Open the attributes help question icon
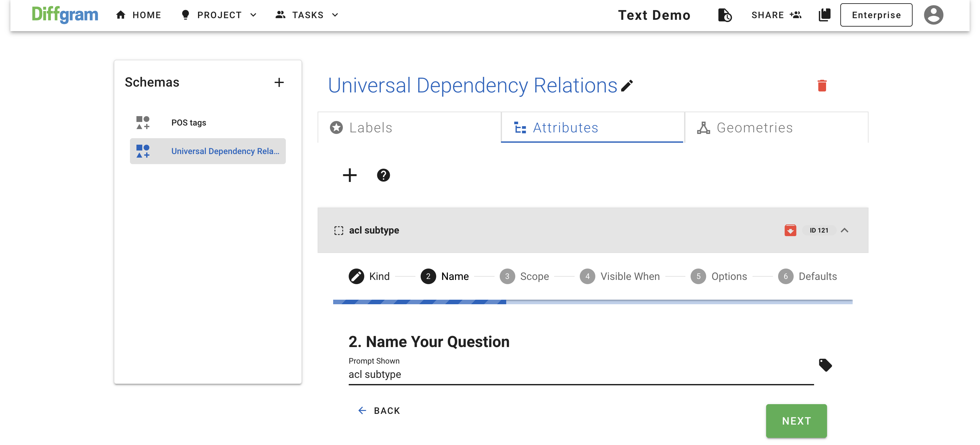The width and height of the screenshot is (980, 445). pyautogui.click(x=383, y=175)
